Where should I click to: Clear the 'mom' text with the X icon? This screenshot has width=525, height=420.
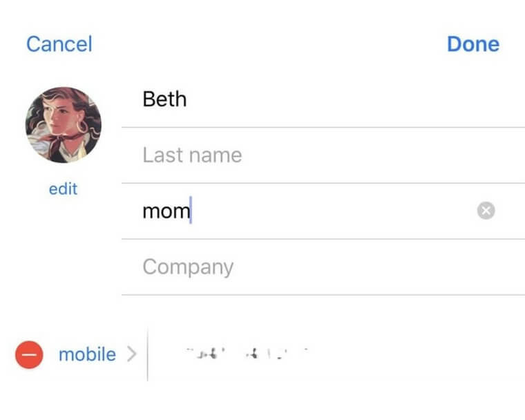486,211
